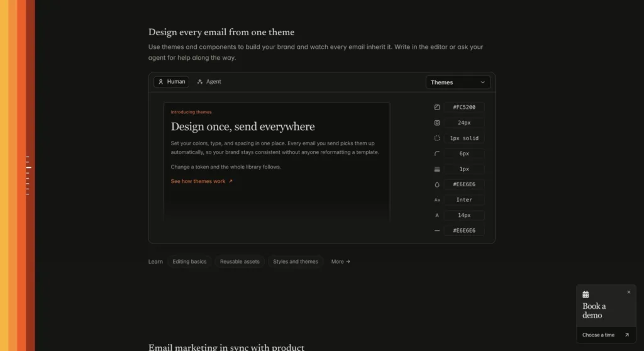Click the calendar icon in Book a demo card
Image resolution: width=644 pixels, height=351 pixels.
coord(586,294)
